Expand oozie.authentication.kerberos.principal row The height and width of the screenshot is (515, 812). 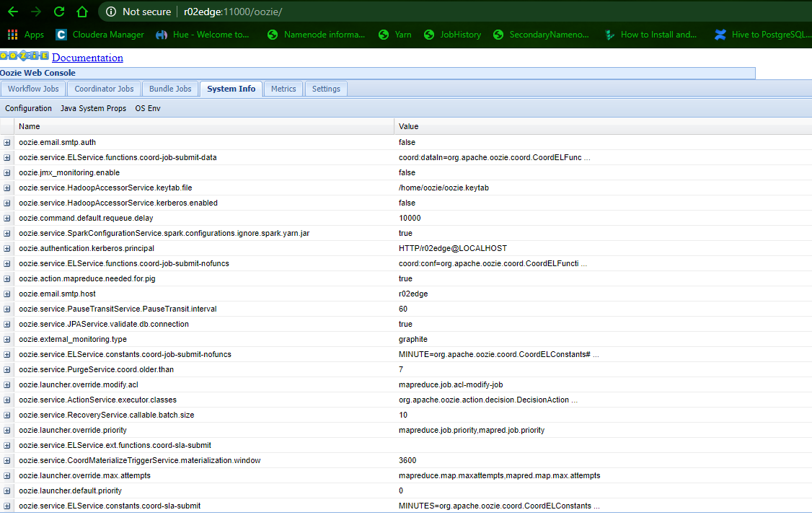[x=6, y=249]
